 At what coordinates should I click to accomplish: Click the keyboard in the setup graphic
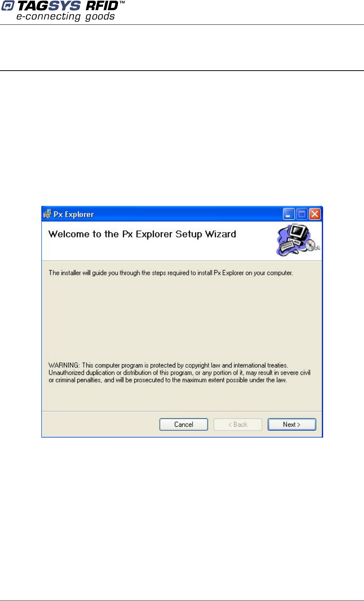click(x=287, y=246)
